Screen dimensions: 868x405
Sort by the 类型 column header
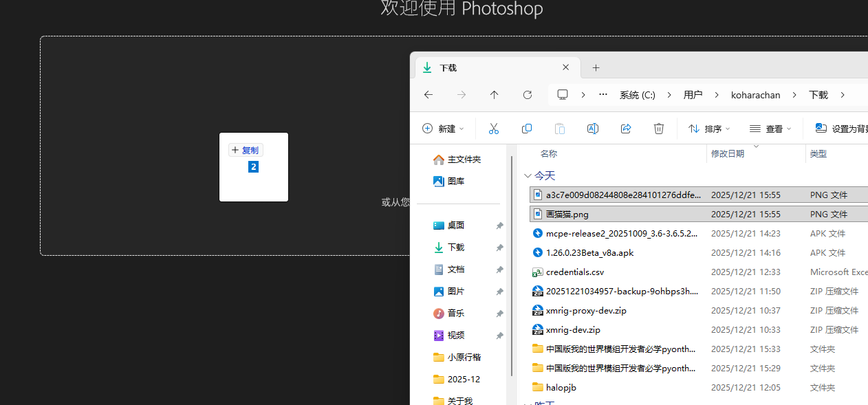[818, 153]
